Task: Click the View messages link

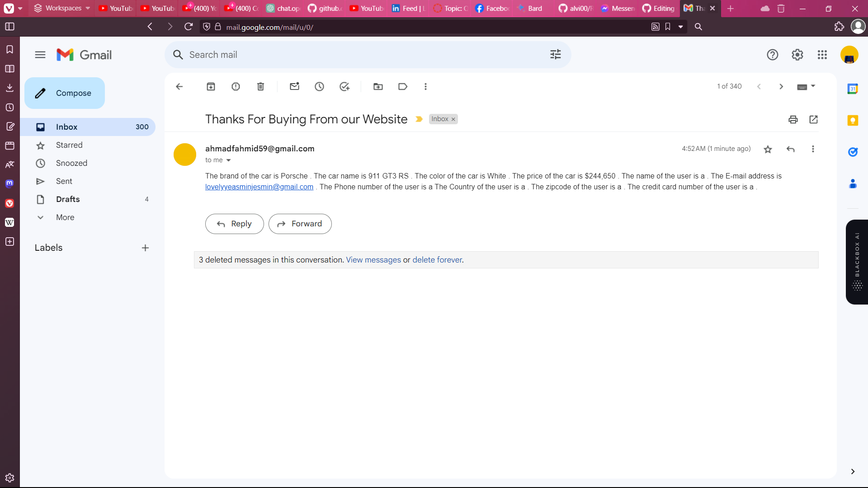Action: pos(373,260)
